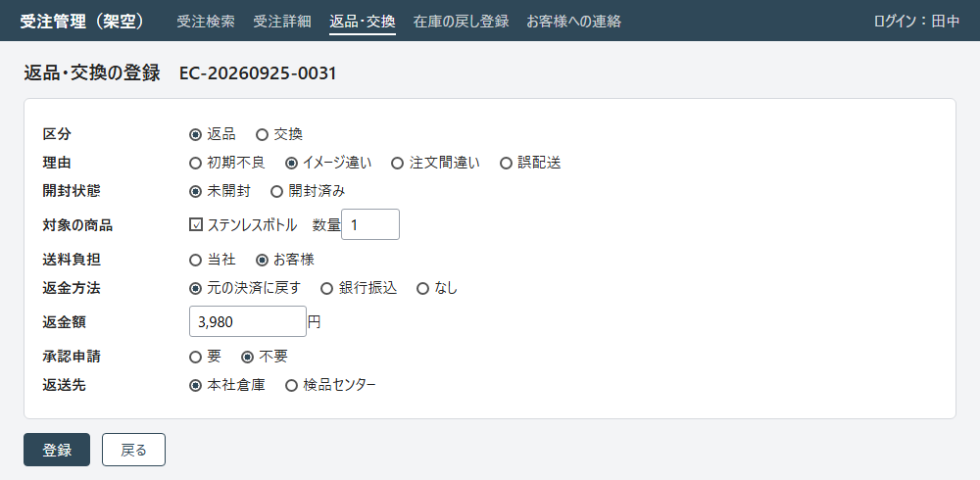Open the お客様への連絡 tab
Image resolution: width=980 pixels, height=480 pixels.
573,22
